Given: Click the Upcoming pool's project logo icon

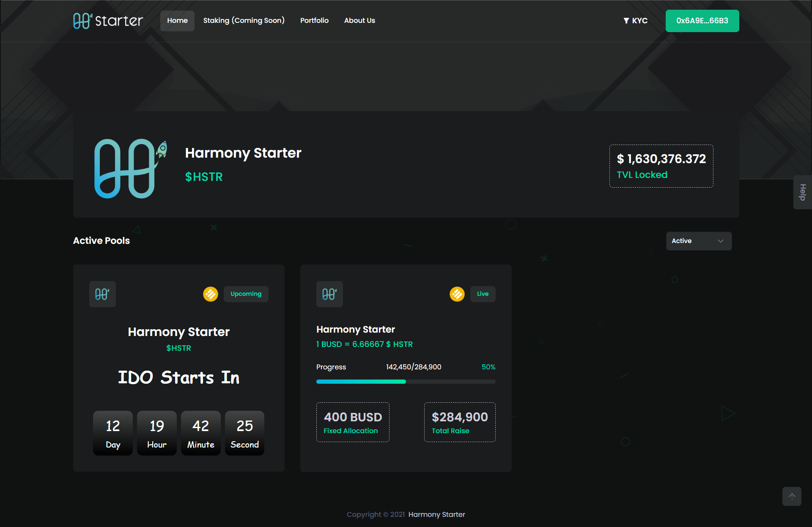Looking at the screenshot, I should (102, 294).
